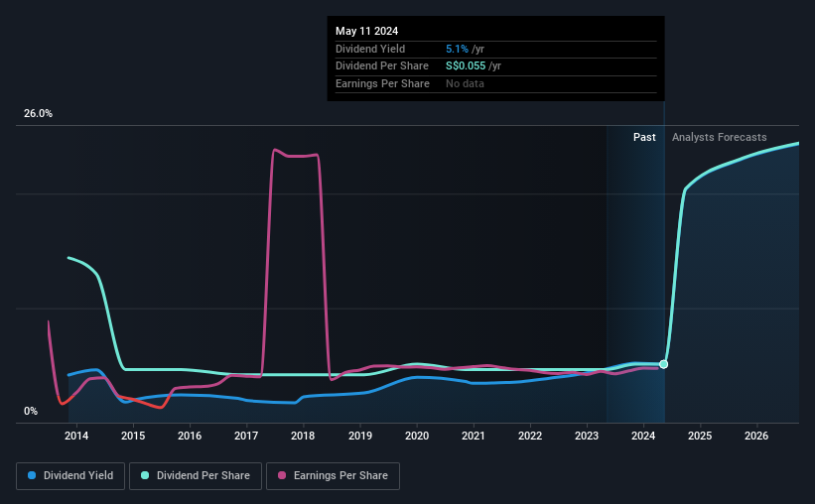The width and height of the screenshot is (815, 504).
Task: Toggle the Dividend Yield legend button
Action: coord(70,476)
